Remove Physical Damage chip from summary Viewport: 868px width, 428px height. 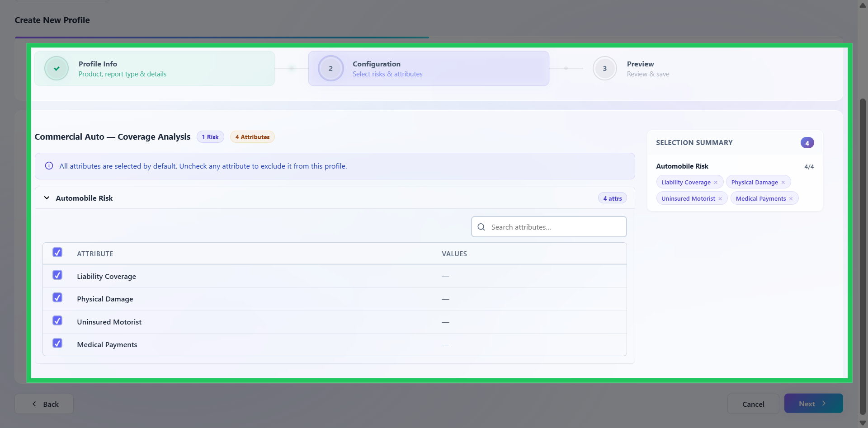click(783, 183)
